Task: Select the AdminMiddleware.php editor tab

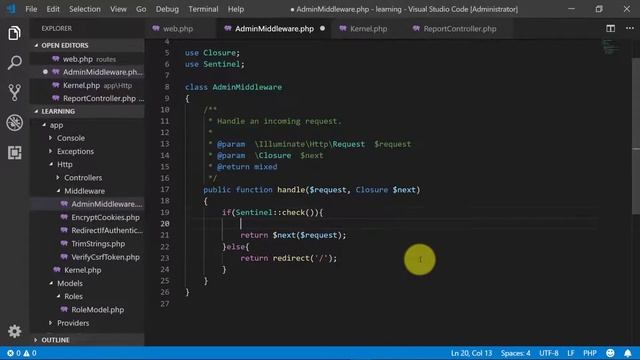Action: (274, 29)
